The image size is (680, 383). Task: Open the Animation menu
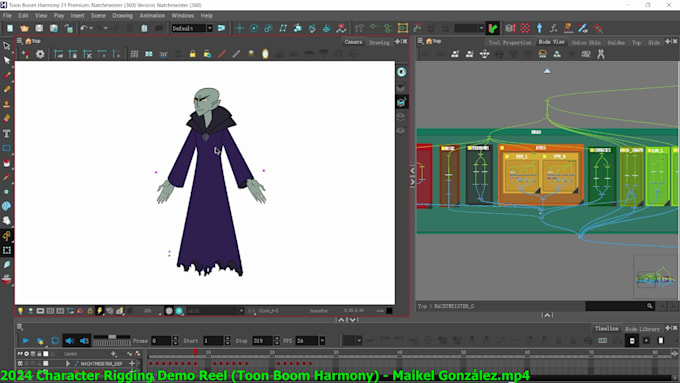152,16
